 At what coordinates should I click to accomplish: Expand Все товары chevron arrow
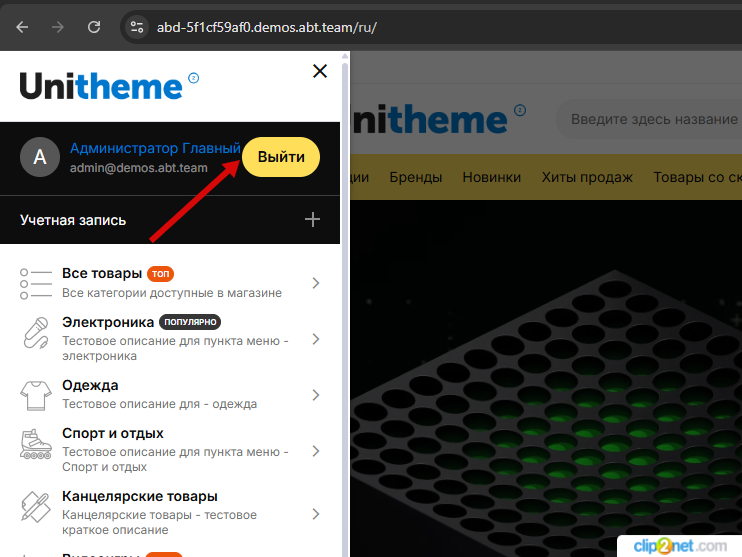pos(316,283)
